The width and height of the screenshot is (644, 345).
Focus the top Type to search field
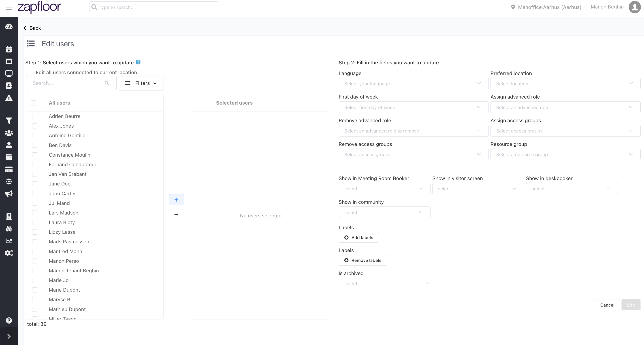pos(154,7)
